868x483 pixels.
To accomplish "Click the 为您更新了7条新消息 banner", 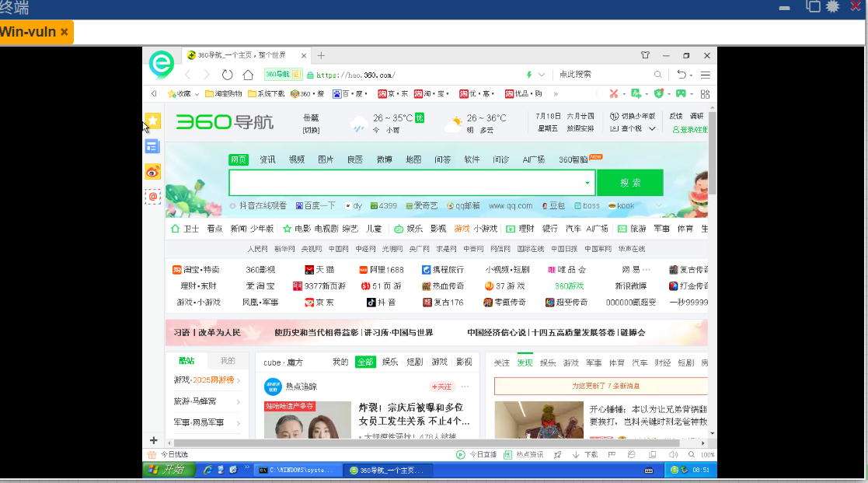I will 601,386.
